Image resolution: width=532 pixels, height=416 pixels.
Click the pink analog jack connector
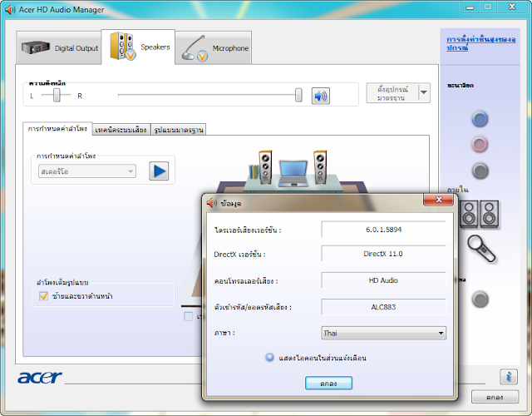[x=480, y=144]
